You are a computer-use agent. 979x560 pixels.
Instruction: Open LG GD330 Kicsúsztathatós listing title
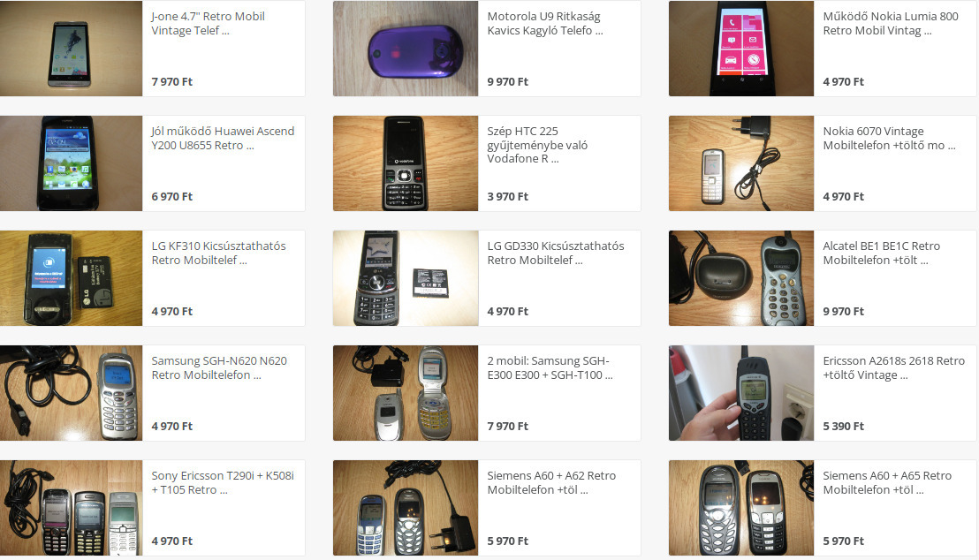coord(556,253)
